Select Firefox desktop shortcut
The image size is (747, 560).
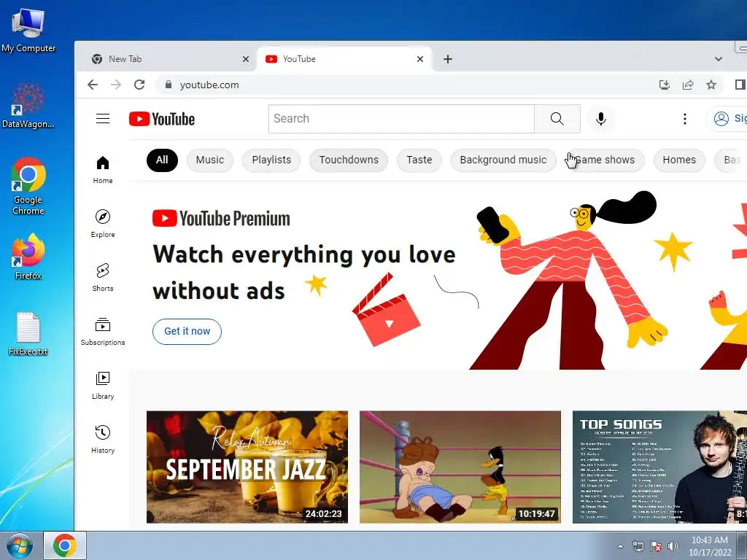pos(28,256)
